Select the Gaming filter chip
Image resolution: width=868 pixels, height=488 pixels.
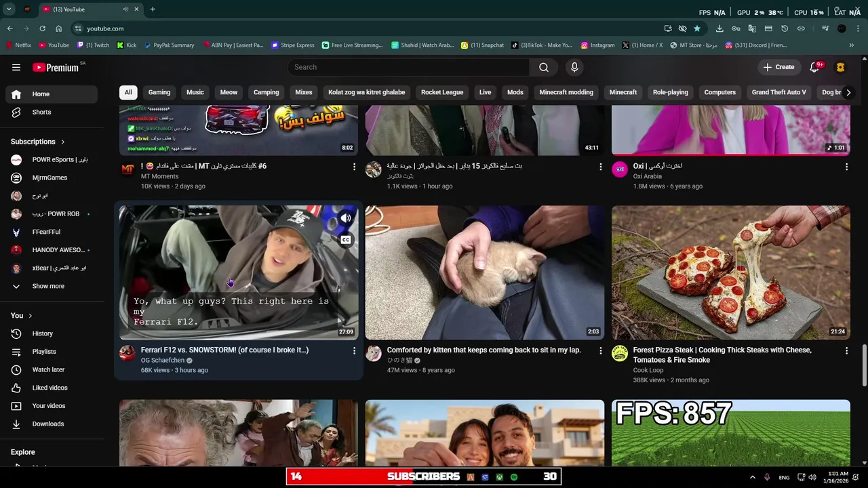point(159,92)
